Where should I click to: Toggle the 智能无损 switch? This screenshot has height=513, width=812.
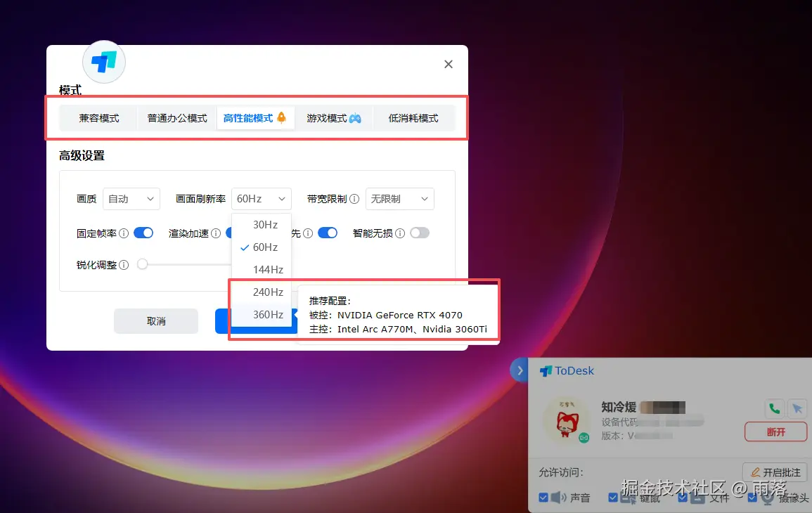coord(420,233)
